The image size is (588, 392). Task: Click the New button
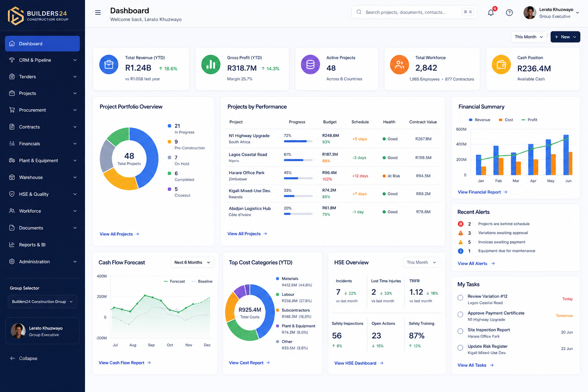pyautogui.click(x=565, y=37)
